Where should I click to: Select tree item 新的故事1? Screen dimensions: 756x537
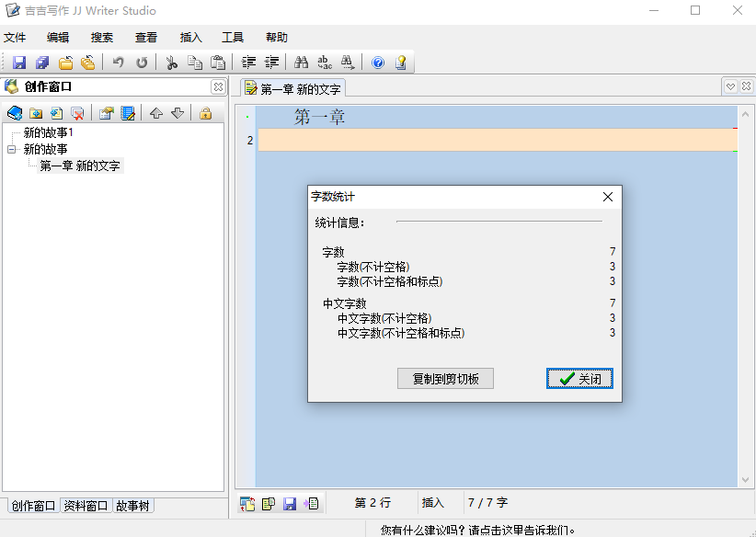pyautogui.click(x=48, y=132)
